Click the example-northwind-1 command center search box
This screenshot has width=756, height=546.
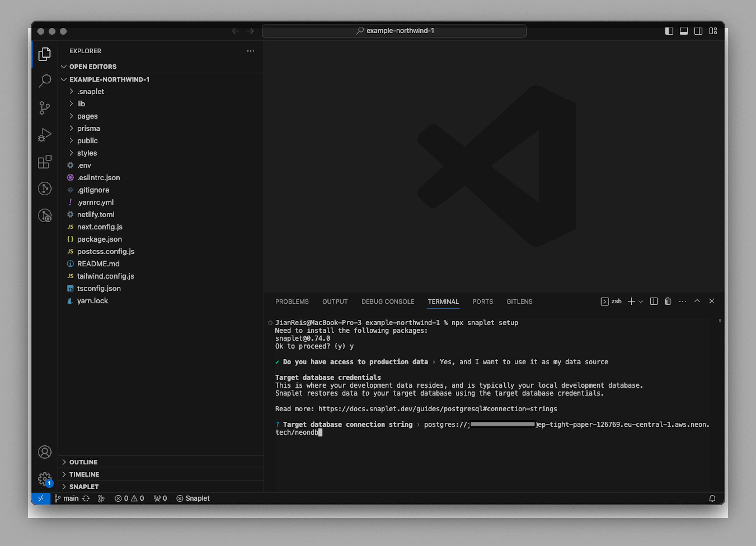coord(394,31)
